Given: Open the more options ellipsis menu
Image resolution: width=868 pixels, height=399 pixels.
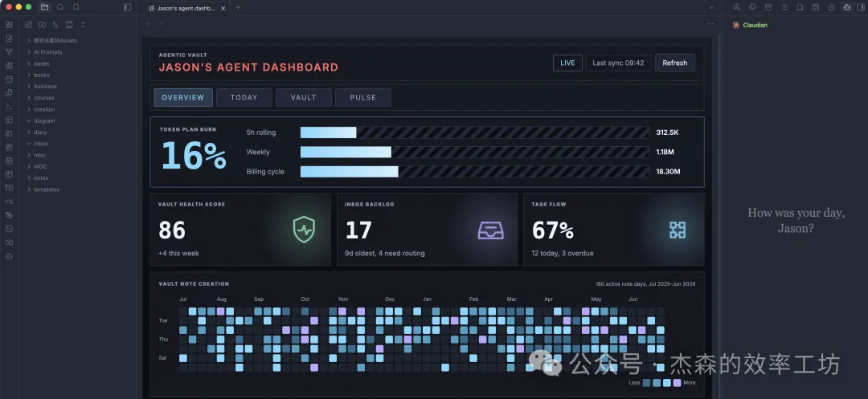Looking at the screenshot, I should pyautogui.click(x=710, y=24).
